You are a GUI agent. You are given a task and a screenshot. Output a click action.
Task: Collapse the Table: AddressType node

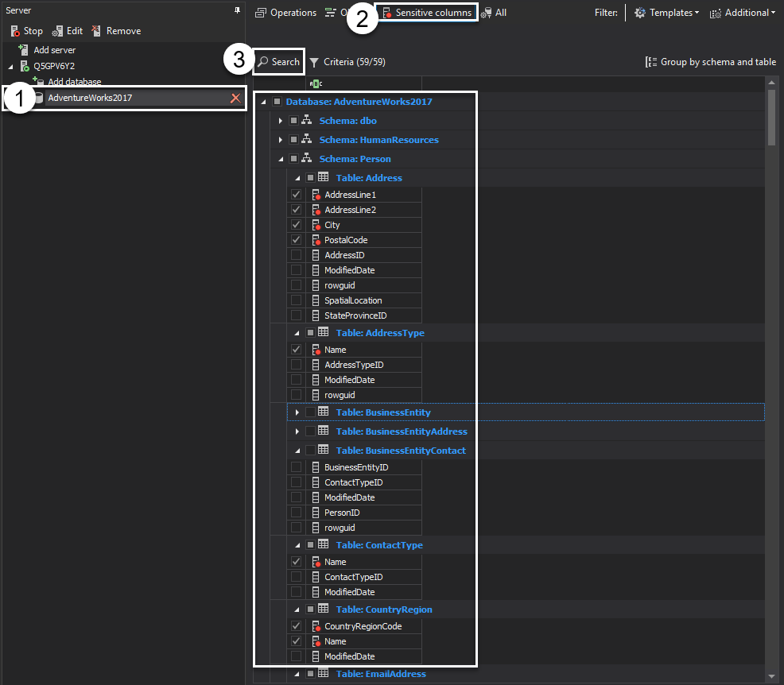coord(297,333)
